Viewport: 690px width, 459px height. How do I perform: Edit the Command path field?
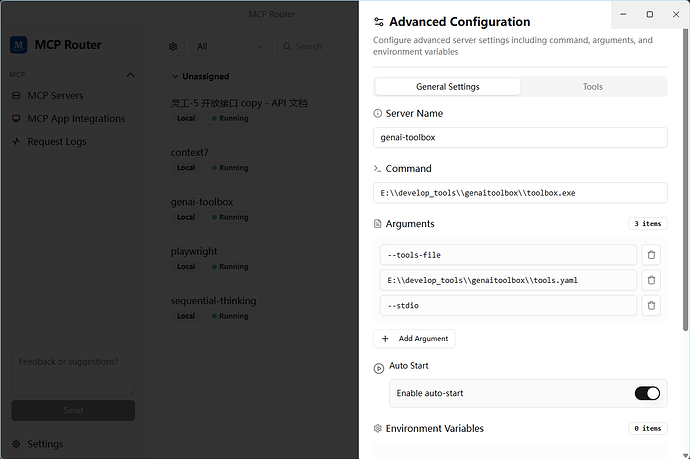coord(520,193)
